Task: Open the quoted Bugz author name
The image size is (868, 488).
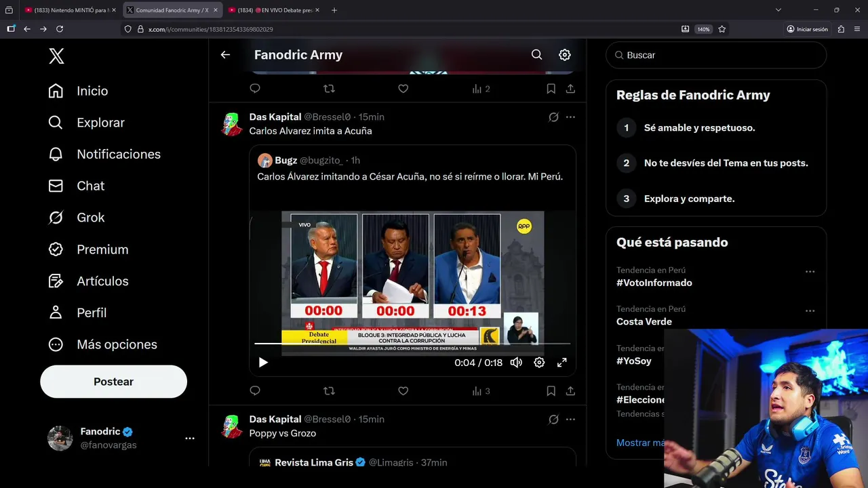Action: 285,161
